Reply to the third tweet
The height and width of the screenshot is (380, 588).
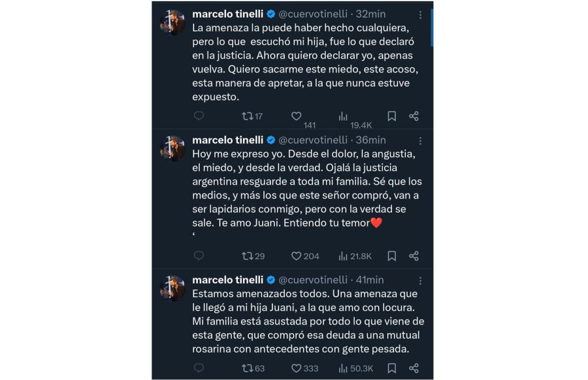coord(198,368)
